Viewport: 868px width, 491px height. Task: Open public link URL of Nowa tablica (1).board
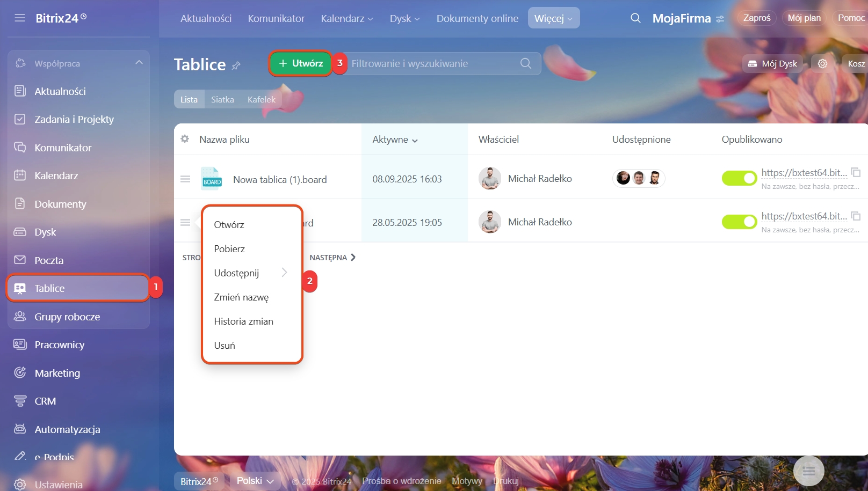[804, 173]
